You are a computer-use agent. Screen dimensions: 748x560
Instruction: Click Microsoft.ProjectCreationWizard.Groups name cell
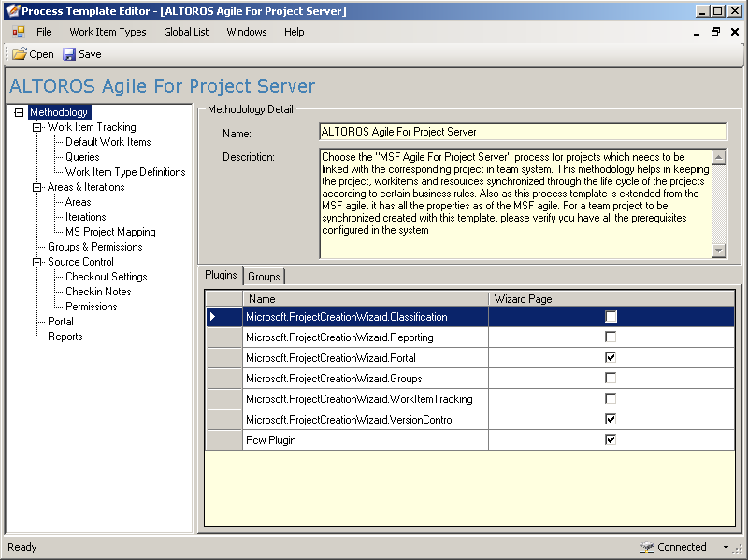coord(366,379)
